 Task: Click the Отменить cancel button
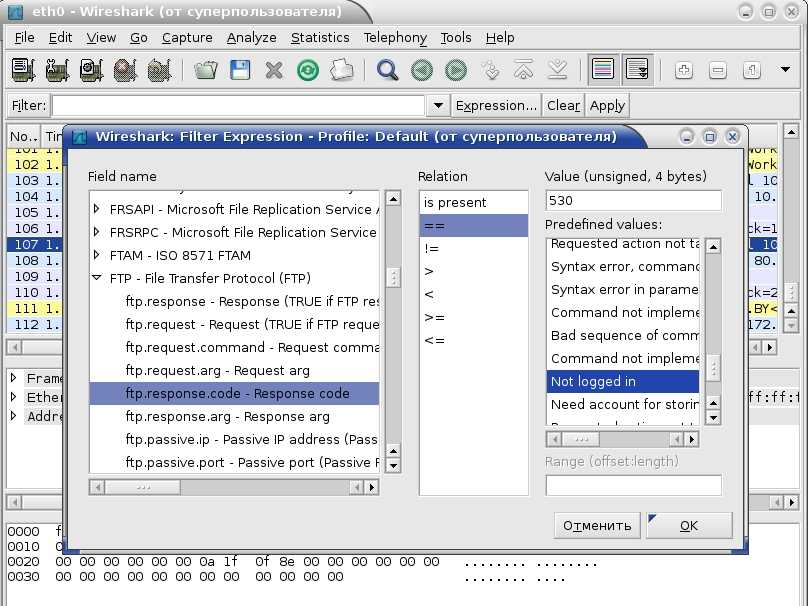[x=597, y=526]
